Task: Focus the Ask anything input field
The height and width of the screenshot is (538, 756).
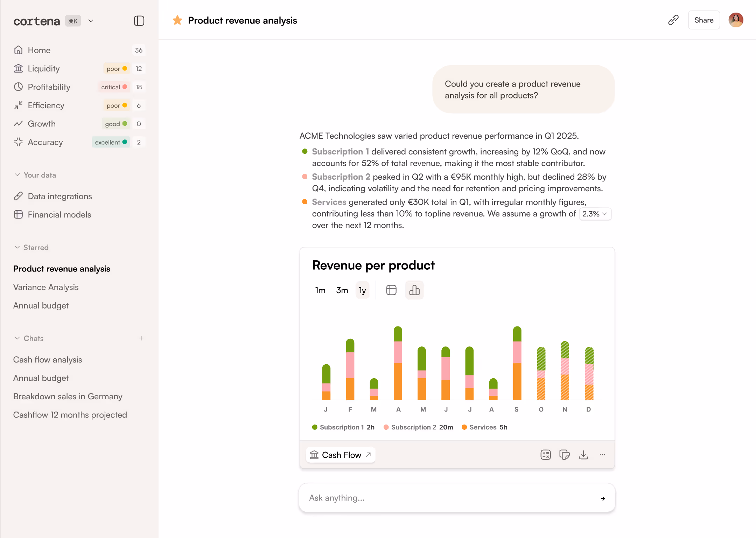Action: (x=457, y=498)
